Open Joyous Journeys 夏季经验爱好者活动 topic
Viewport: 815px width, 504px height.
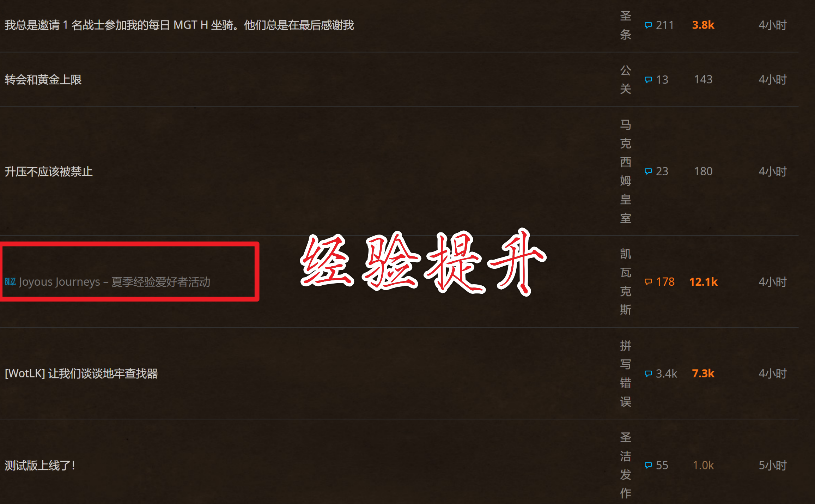tap(115, 281)
